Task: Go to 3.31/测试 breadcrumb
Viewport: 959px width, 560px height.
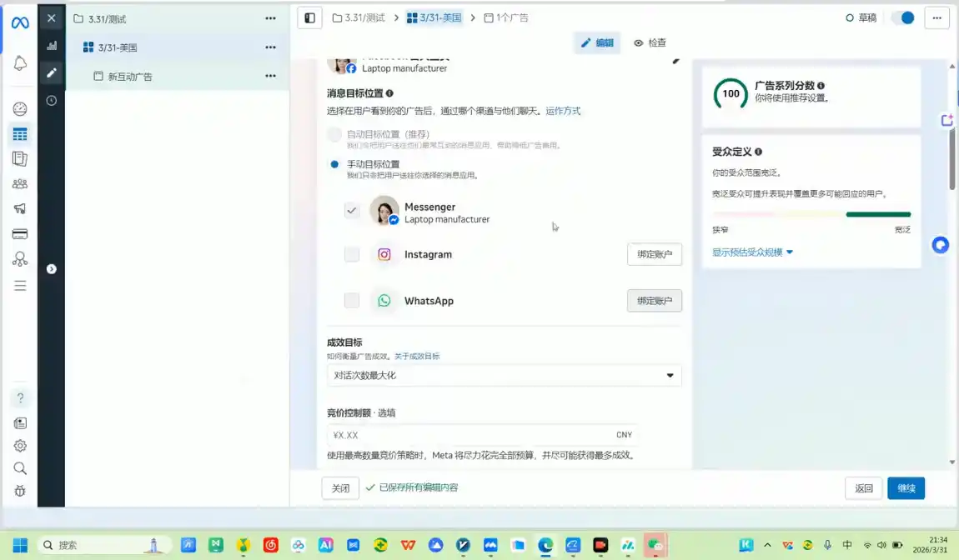Action: (x=359, y=17)
